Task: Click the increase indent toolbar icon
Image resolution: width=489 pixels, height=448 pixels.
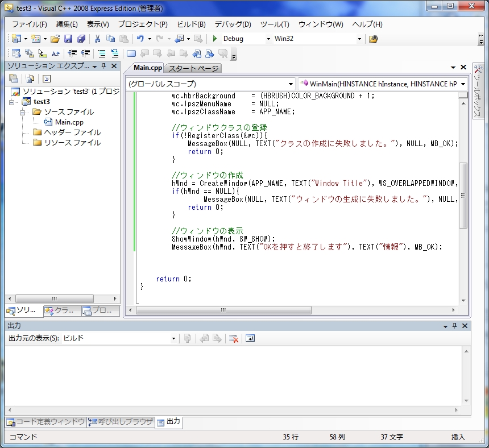Action: click(86, 53)
